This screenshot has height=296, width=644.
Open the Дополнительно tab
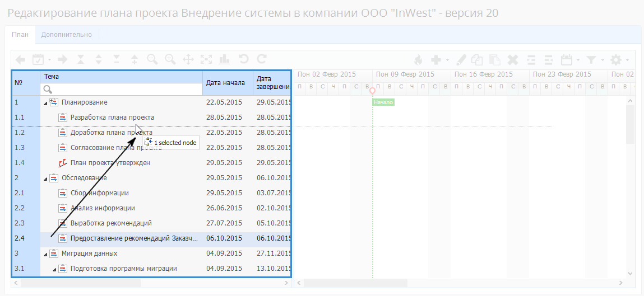coord(67,35)
